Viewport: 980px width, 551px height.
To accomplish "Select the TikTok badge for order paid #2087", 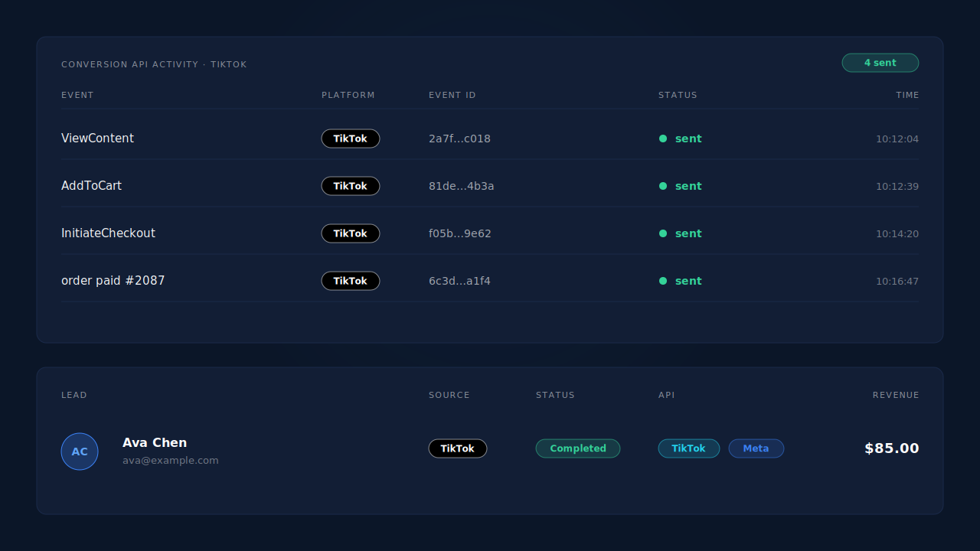I will [351, 281].
